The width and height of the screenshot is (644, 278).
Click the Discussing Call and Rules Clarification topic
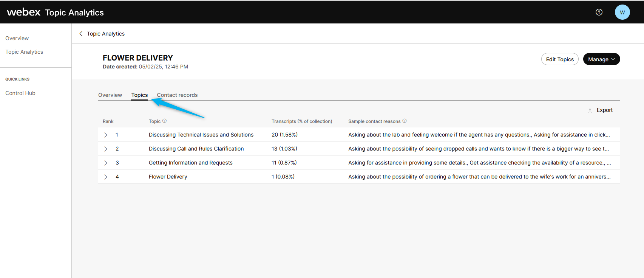196,149
